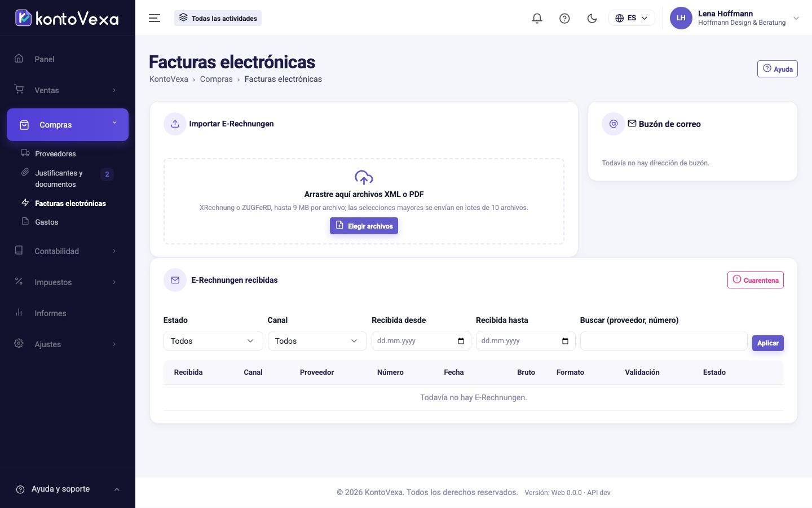Click the Recibida hasta date field
The height and width of the screenshot is (508, 812).
[x=526, y=341]
